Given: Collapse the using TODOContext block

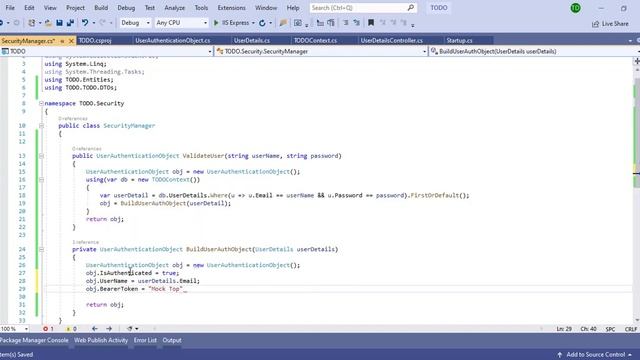Looking at the screenshot, I should click(41, 180).
